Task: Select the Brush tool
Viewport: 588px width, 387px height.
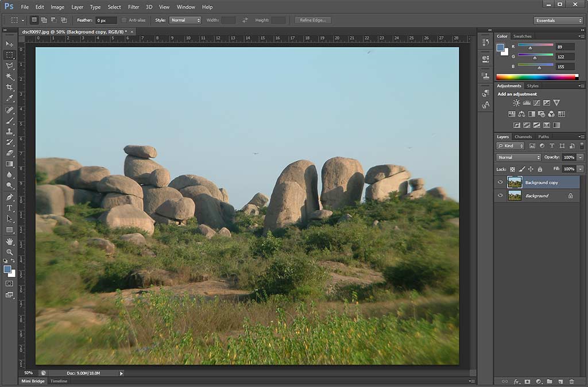Action: [9, 121]
